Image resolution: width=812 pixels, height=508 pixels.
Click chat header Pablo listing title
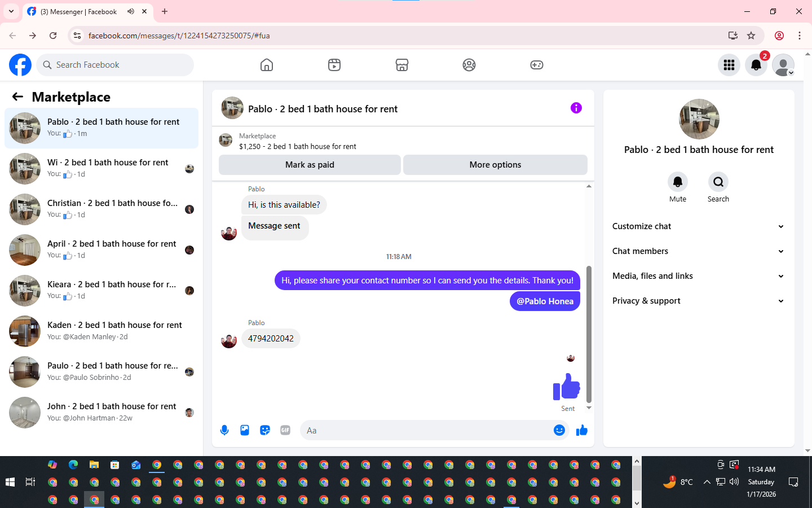[x=323, y=109]
